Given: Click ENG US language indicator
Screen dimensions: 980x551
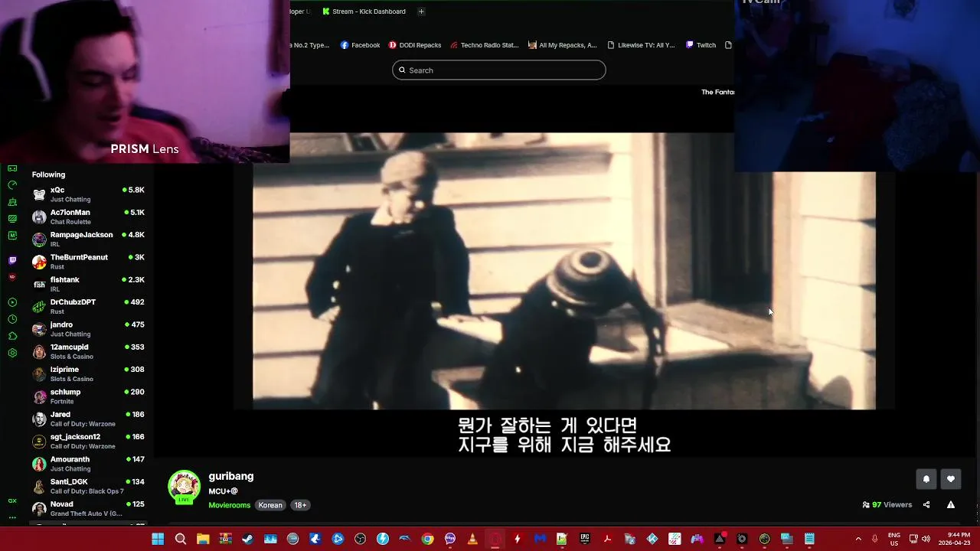Looking at the screenshot, I should tap(893, 539).
